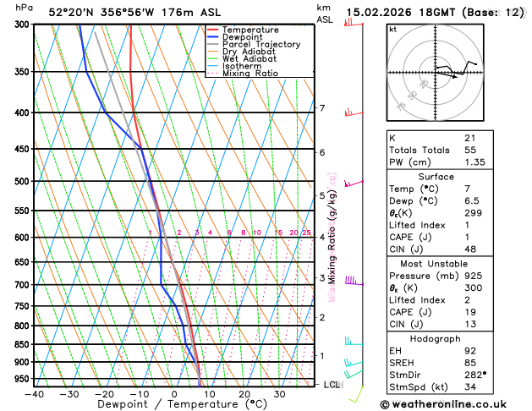
Task: Click the Pressure (mb) value 925
Action: pyautogui.click(x=474, y=276)
